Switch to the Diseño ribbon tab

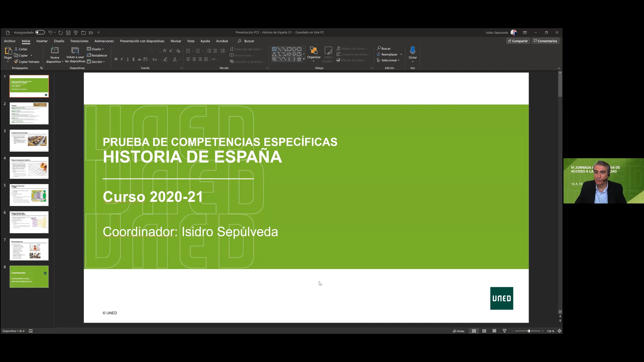point(59,41)
